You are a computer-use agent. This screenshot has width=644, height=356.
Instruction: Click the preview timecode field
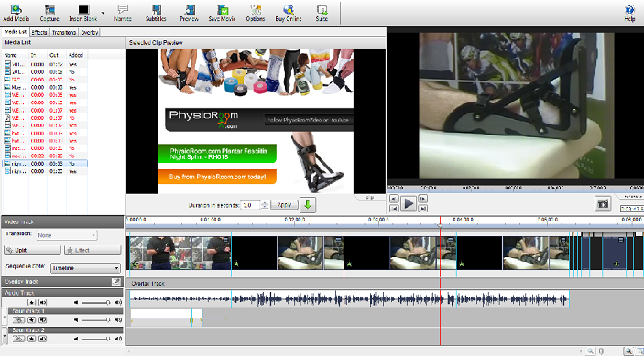[632, 209]
